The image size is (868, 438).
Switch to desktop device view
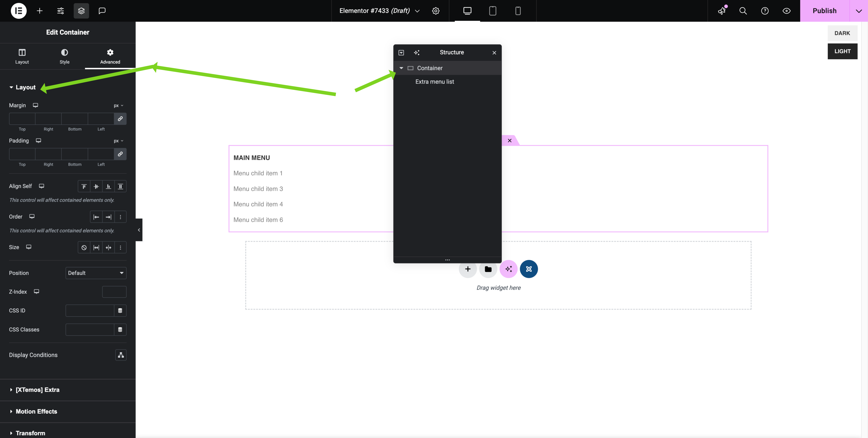tap(467, 11)
